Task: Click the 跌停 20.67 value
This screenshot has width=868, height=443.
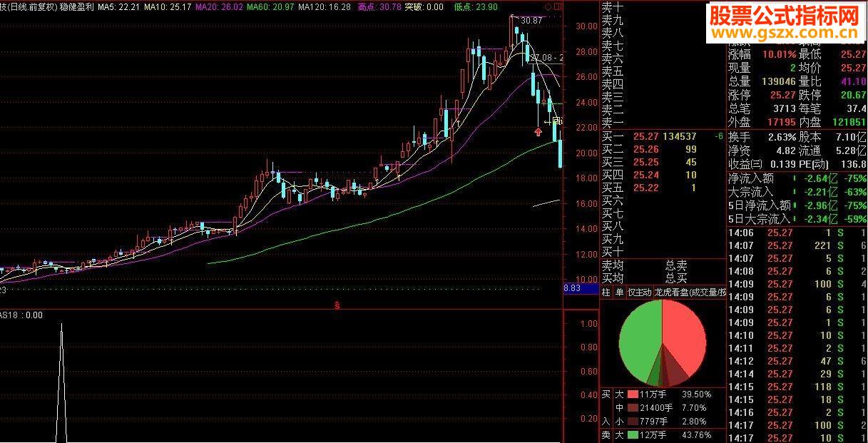Action: 854,96
